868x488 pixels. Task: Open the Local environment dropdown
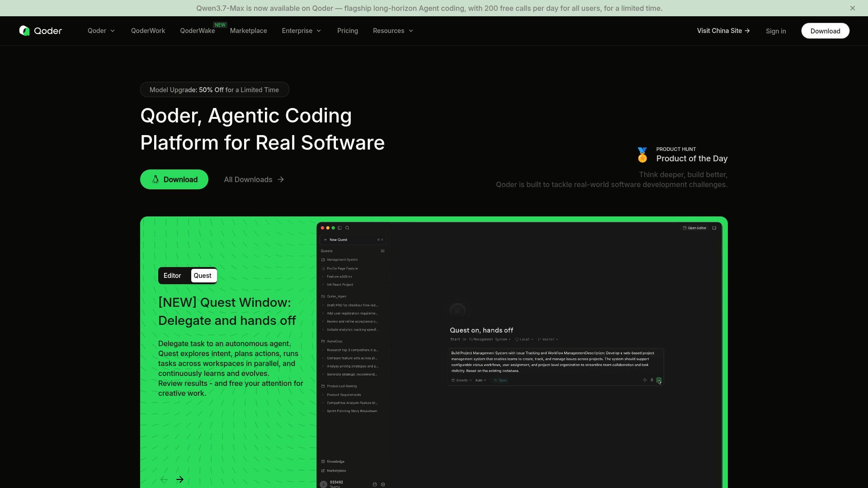point(524,339)
